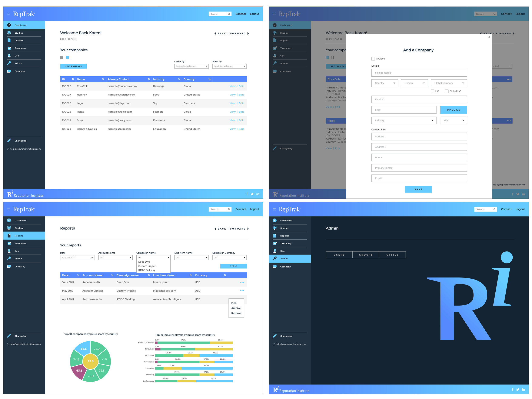
Task: Open Line Item Name dropdown on the Reports screen
Action: [192, 257]
